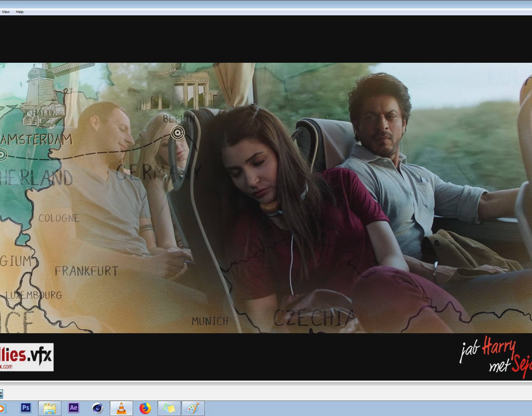Screen dimensions: 532x416
Task: Switch to VLC media player in the taskbar
Action: coord(121,408)
